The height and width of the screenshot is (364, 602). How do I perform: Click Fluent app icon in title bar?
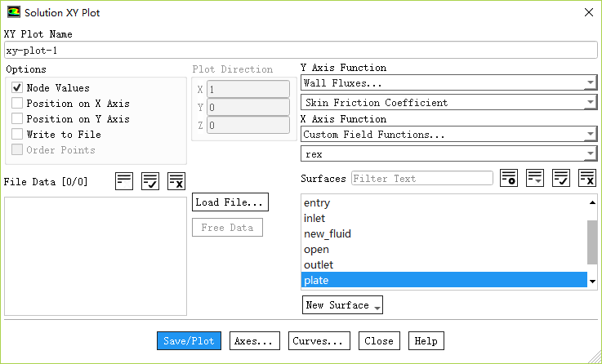click(x=13, y=13)
